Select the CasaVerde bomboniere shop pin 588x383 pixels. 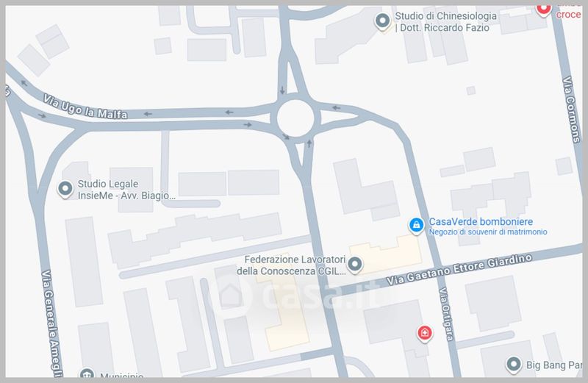pyautogui.click(x=416, y=226)
